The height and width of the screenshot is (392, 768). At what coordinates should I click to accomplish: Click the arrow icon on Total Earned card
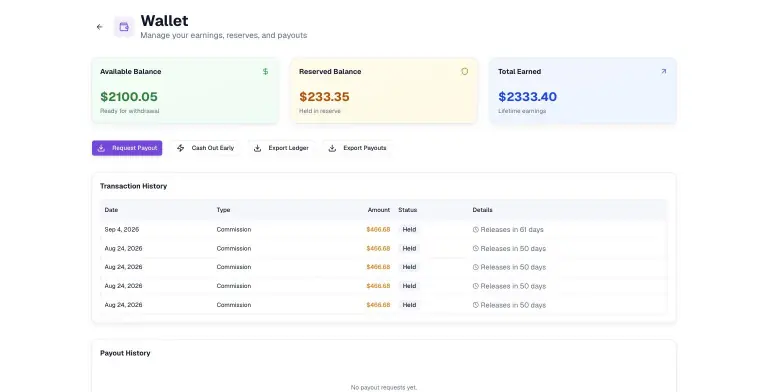(x=664, y=72)
